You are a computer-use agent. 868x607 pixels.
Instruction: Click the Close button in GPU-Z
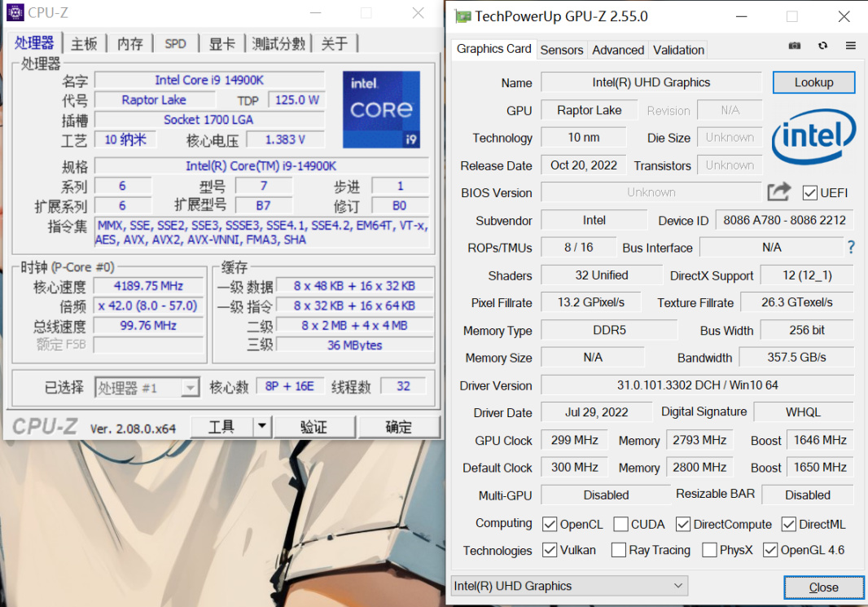coord(824,587)
